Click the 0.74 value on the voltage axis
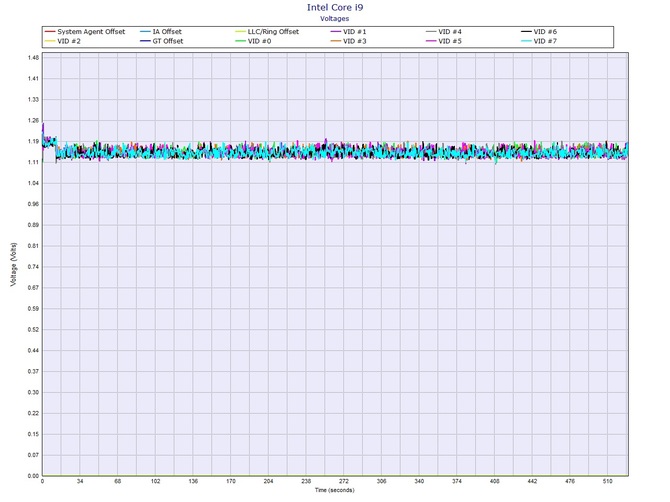The image size is (670, 502). pyautogui.click(x=34, y=267)
